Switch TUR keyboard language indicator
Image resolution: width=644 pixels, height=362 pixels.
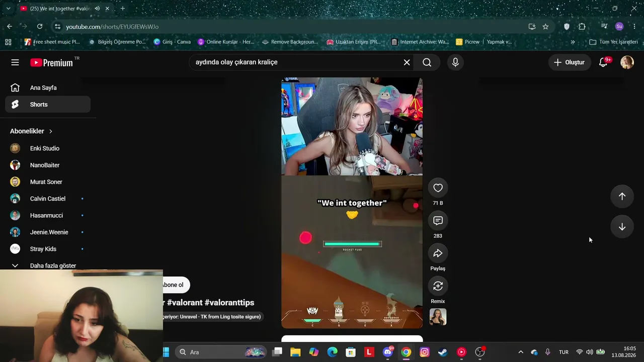[563, 352]
